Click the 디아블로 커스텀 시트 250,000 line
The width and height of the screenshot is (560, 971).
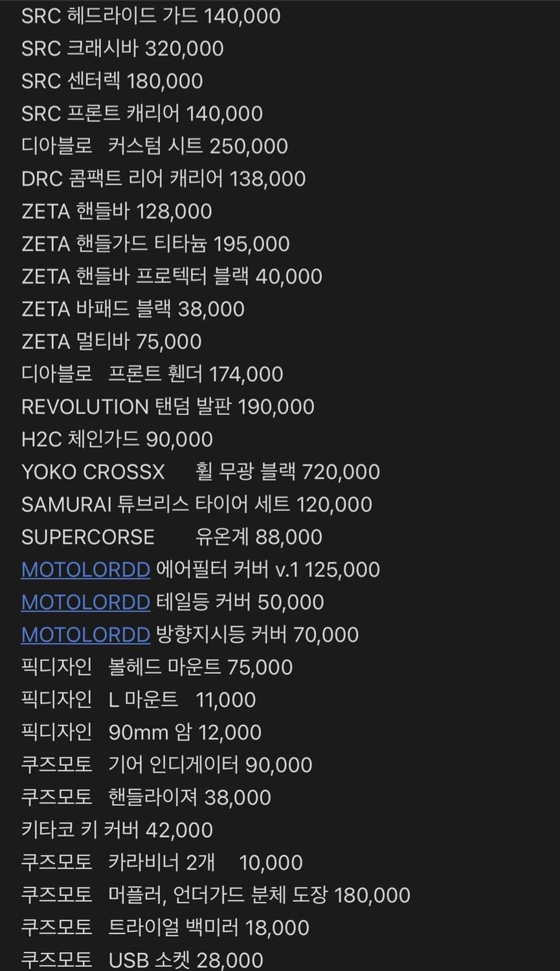[x=154, y=146]
